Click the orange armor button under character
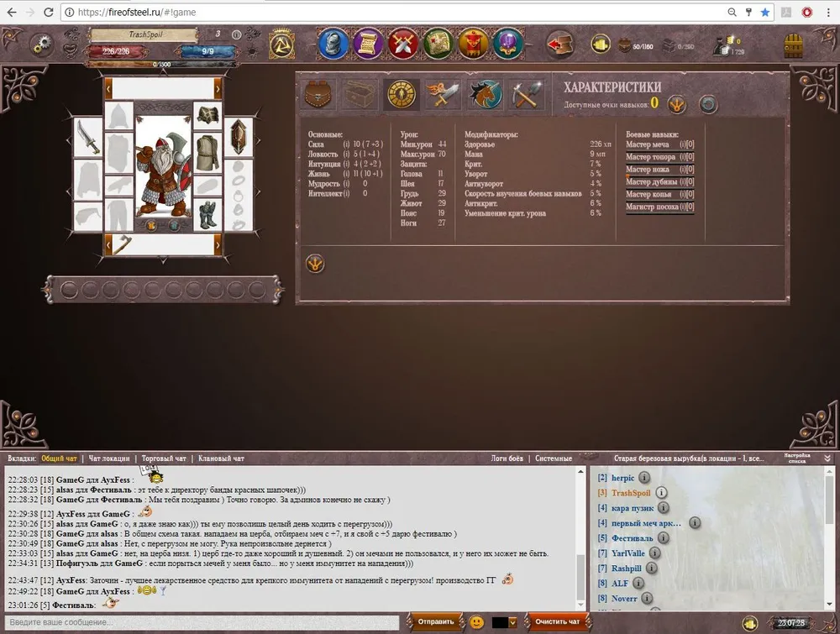840x634 pixels. (151, 226)
